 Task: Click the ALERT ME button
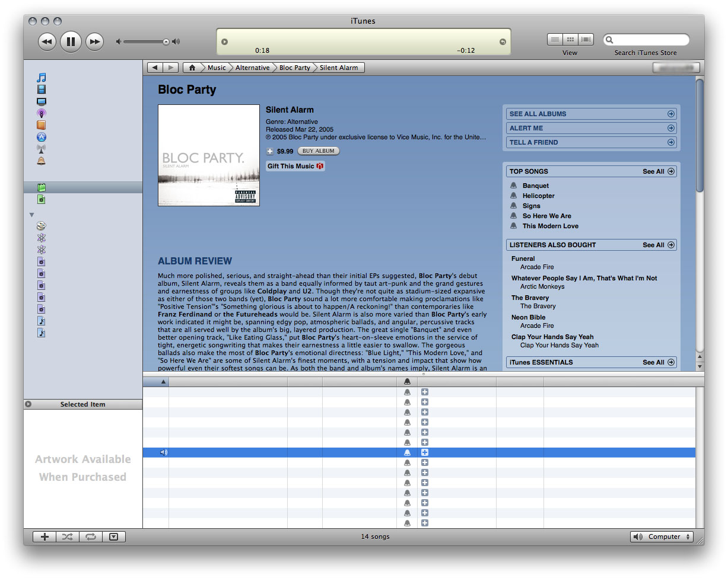592,128
